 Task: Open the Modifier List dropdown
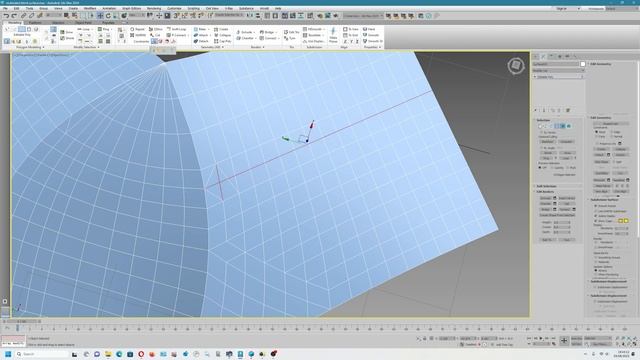pos(558,70)
